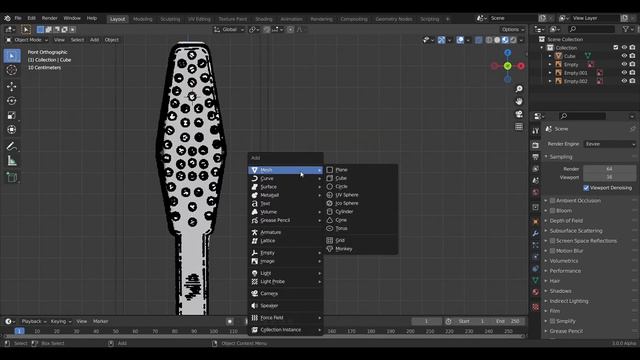Enable Bloom checkbox
640x360 pixels.
[x=552, y=211]
